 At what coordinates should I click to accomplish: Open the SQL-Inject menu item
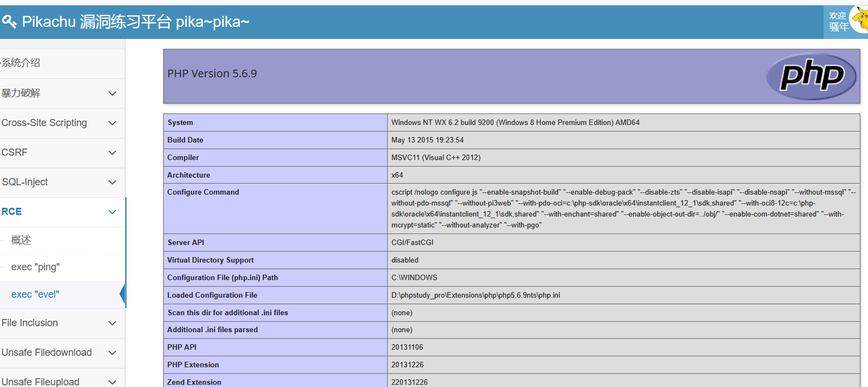pos(62,182)
